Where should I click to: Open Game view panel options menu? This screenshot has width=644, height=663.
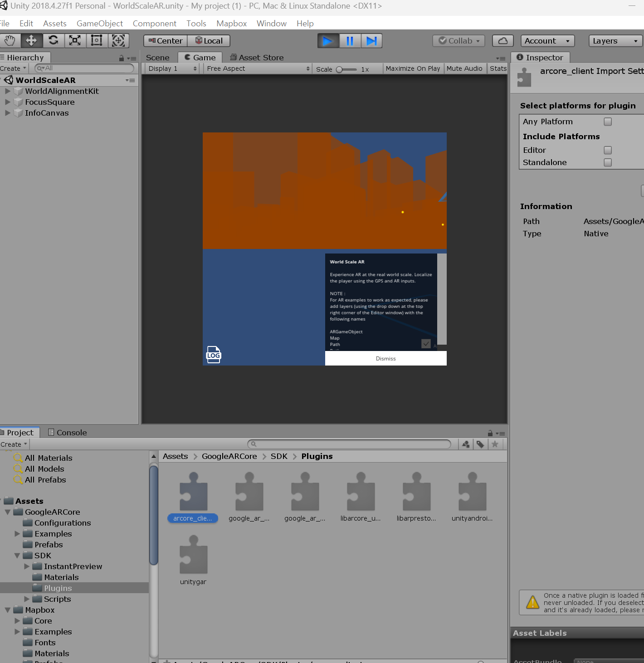[x=501, y=58]
